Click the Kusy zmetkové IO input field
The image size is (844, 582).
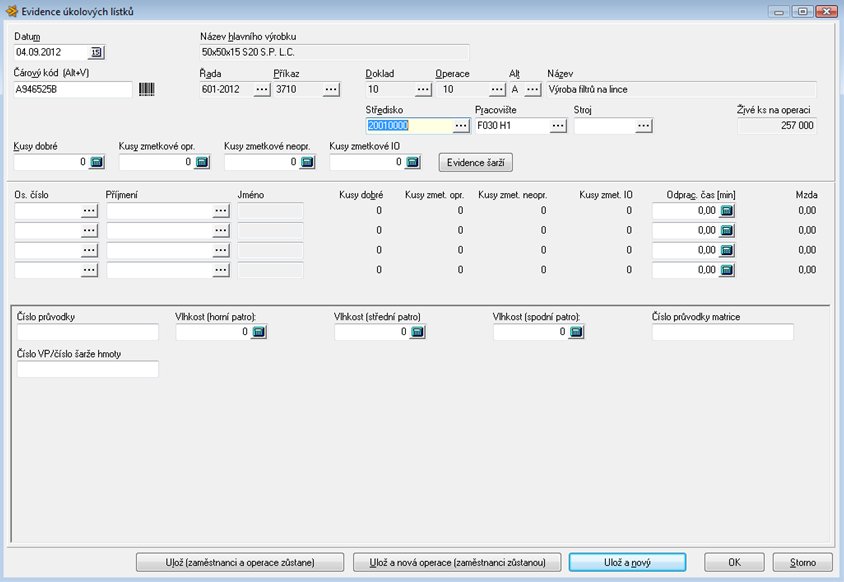tap(368, 162)
